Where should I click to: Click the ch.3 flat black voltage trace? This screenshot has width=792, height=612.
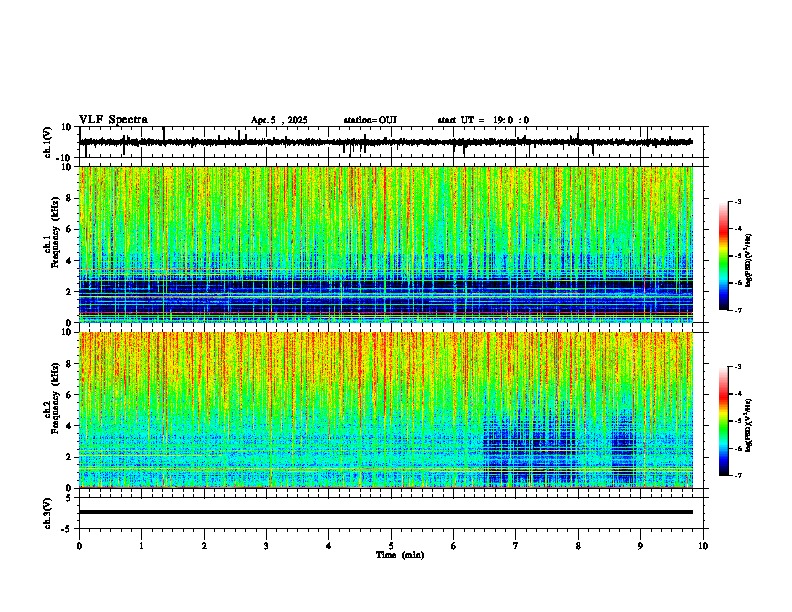coord(386,512)
